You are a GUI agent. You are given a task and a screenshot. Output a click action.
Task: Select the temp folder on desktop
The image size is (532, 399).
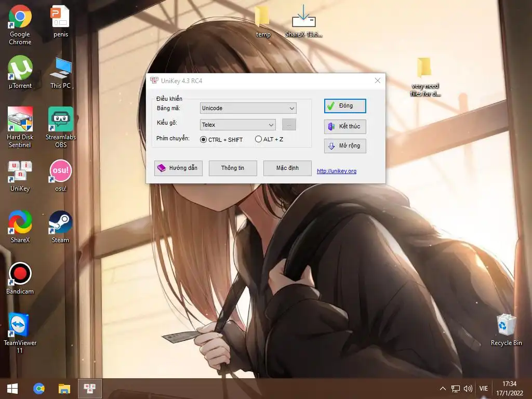262,21
